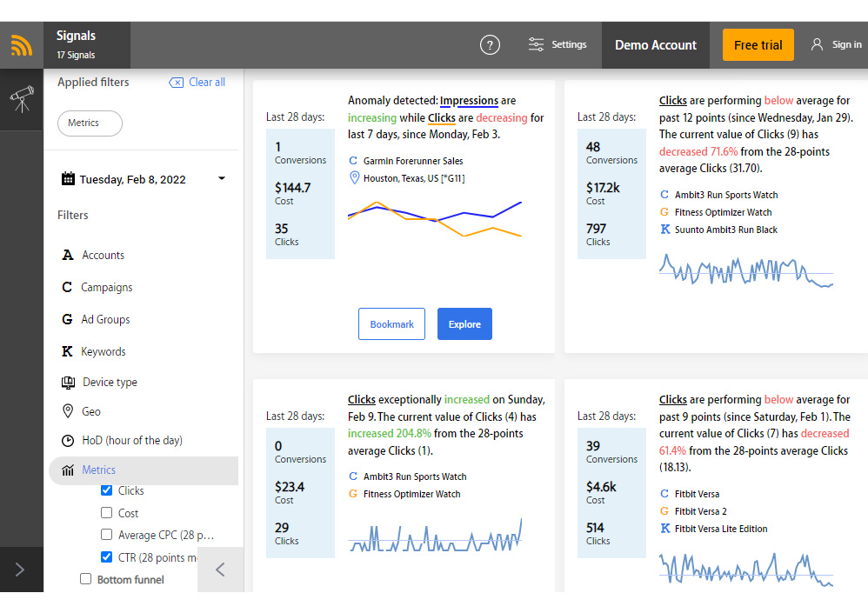Click the sparkline under Fitness Optimizer Watch increase card

(x=435, y=536)
